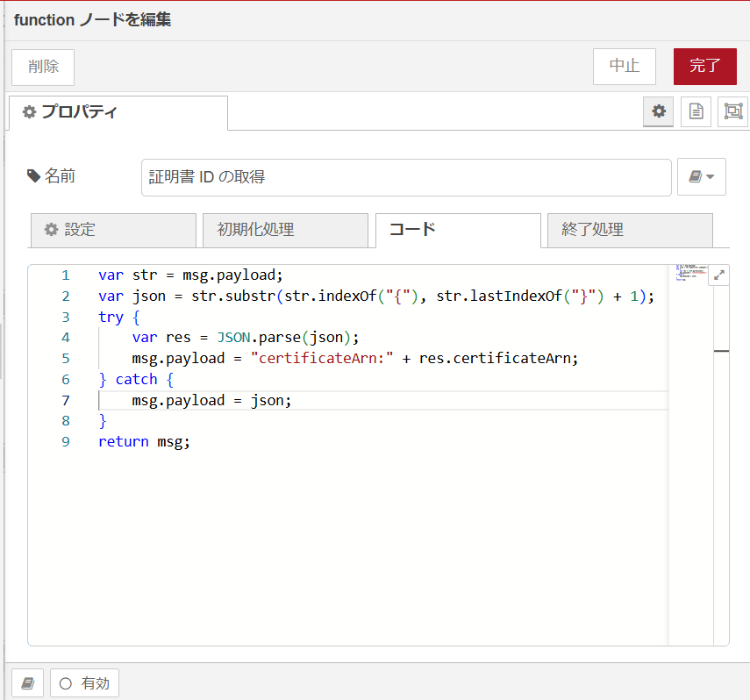Place cursor on line 1 'var str = msg.payload;'
The width and height of the screenshot is (750, 700).
[190, 275]
